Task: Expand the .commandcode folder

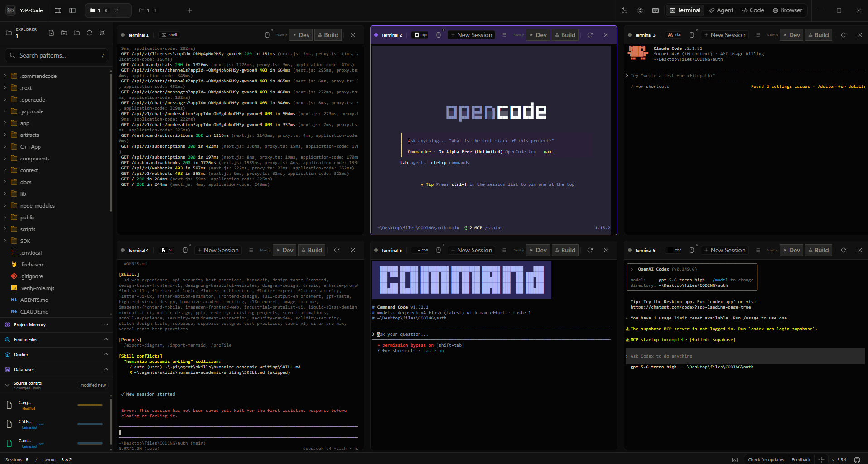Action: point(5,76)
